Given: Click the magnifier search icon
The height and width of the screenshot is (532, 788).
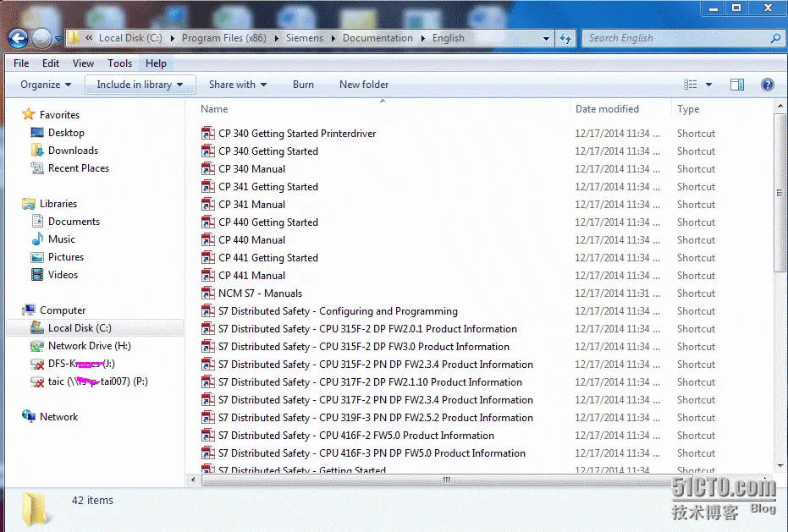Looking at the screenshot, I should 775,38.
